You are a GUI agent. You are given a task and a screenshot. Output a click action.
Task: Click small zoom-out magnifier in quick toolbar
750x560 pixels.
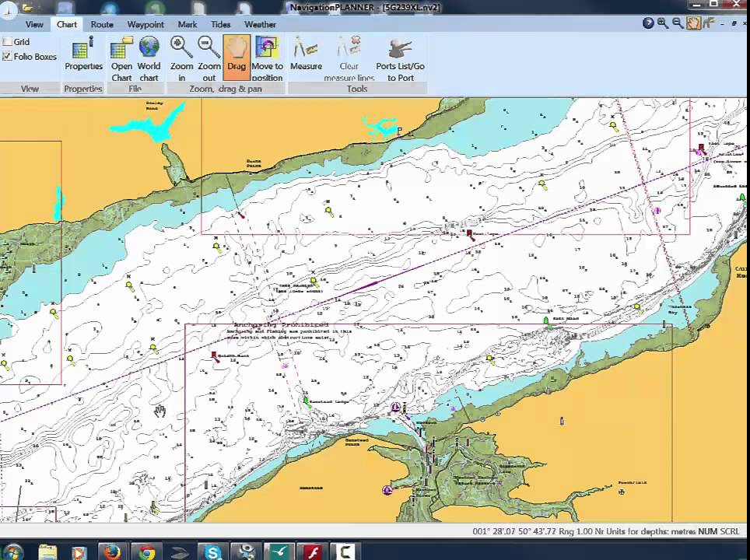(678, 23)
